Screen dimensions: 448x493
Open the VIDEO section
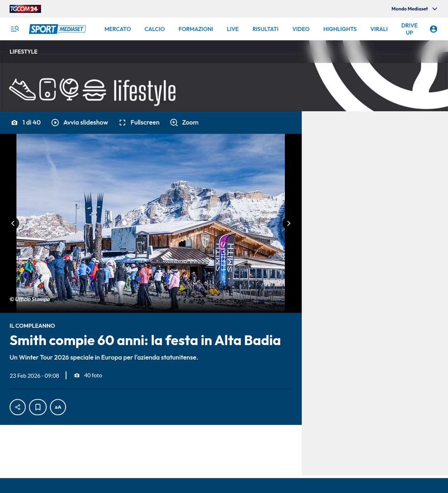point(301,29)
